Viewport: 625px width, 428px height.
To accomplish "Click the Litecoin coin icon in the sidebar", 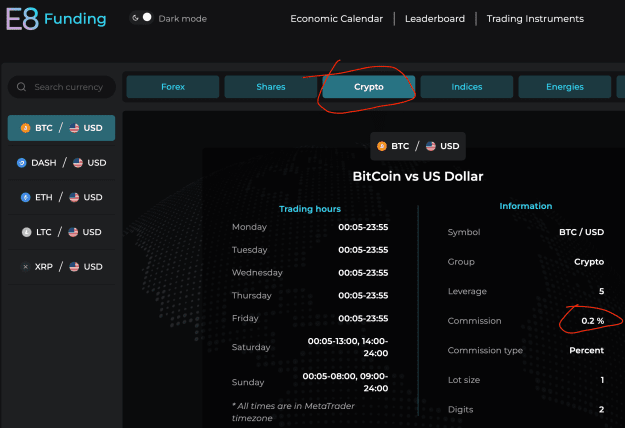I will point(26,232).
